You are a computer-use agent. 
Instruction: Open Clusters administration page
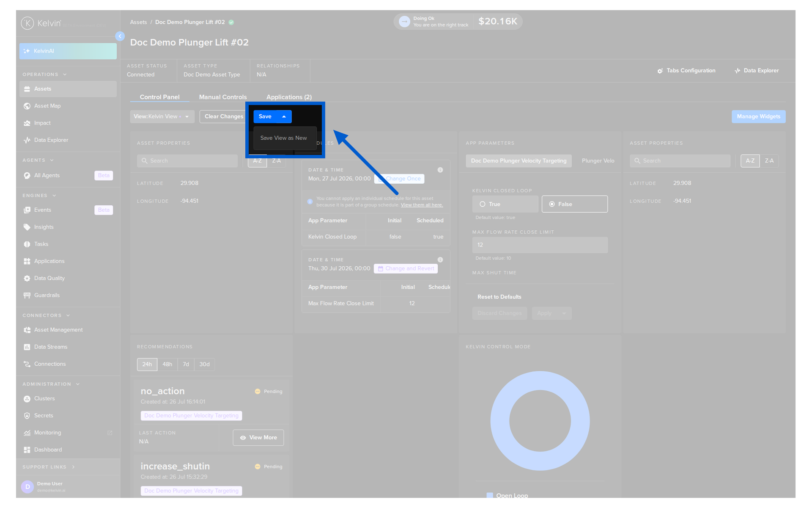tap(68, 399)
